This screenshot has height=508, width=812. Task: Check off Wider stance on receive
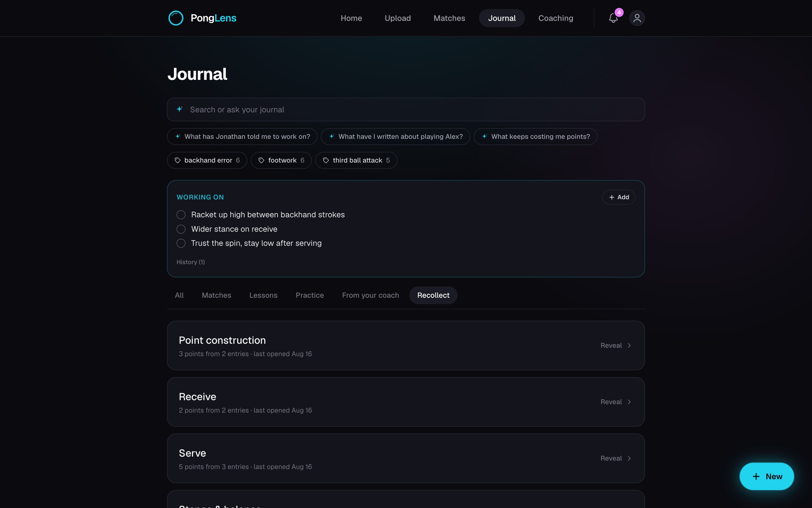pyautogui.click(x=181, y=229)
